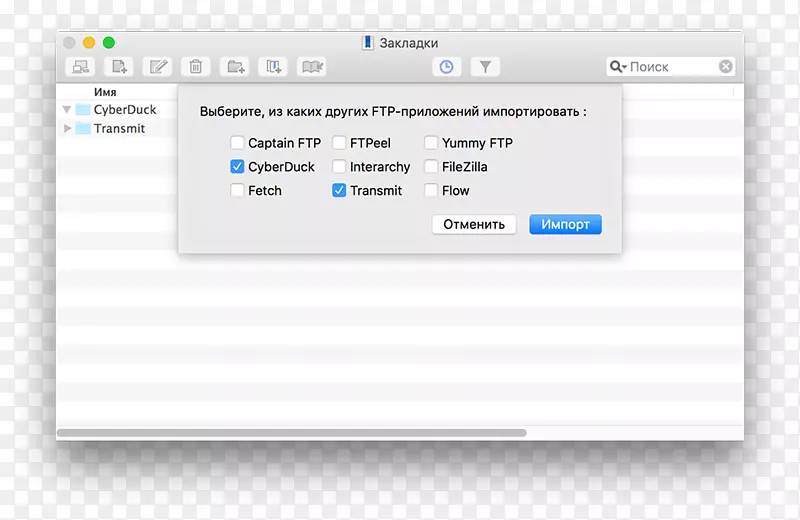The image size is (800, 520).
Task: Click the blue bookmark icon in the title bar
Action: click(x=367, y=43)
